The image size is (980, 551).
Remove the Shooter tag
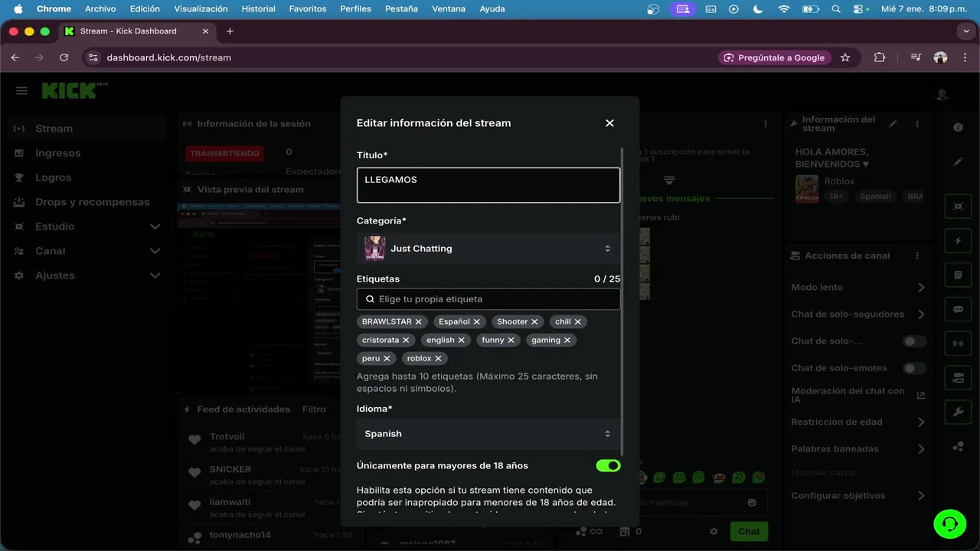click(535, 322)
